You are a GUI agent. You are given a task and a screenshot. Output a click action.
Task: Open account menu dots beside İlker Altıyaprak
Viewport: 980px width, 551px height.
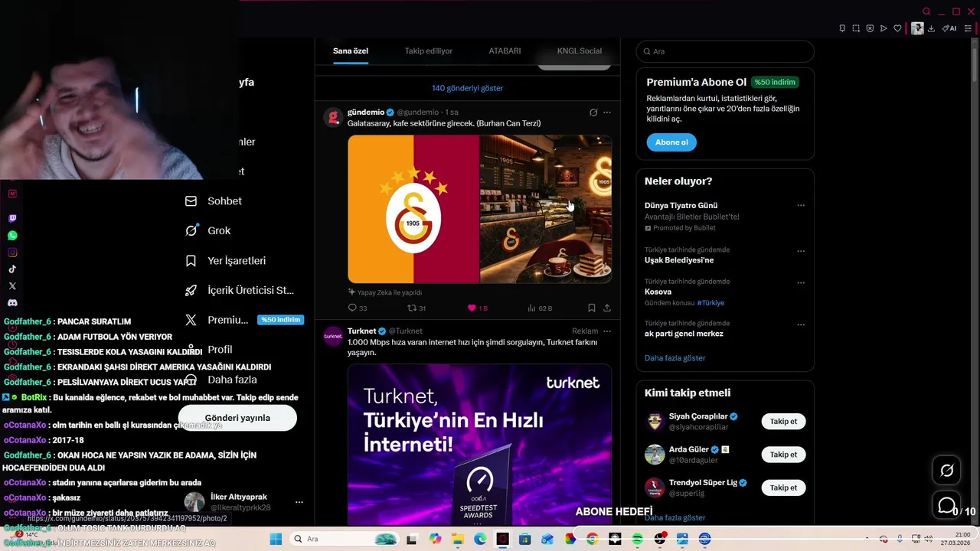299,503
